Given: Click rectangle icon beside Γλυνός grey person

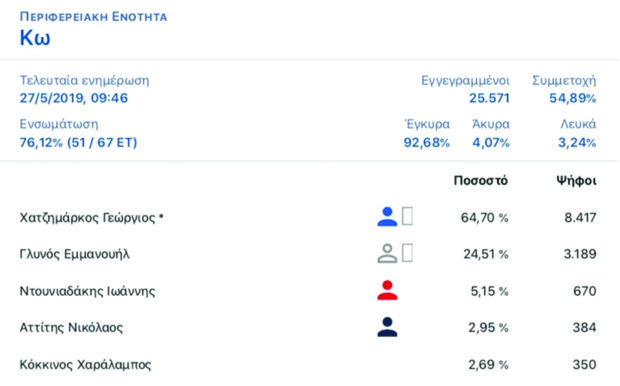Looking at the screenshot, I should point(408,253).
